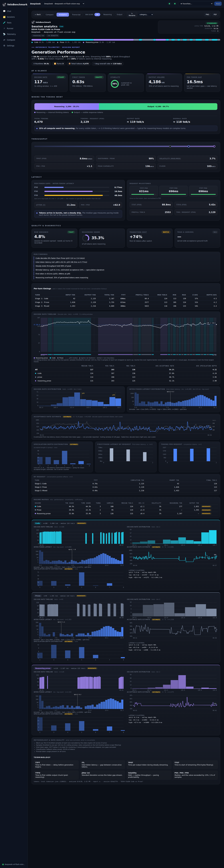Click the Back button

[x=38, y=15]
